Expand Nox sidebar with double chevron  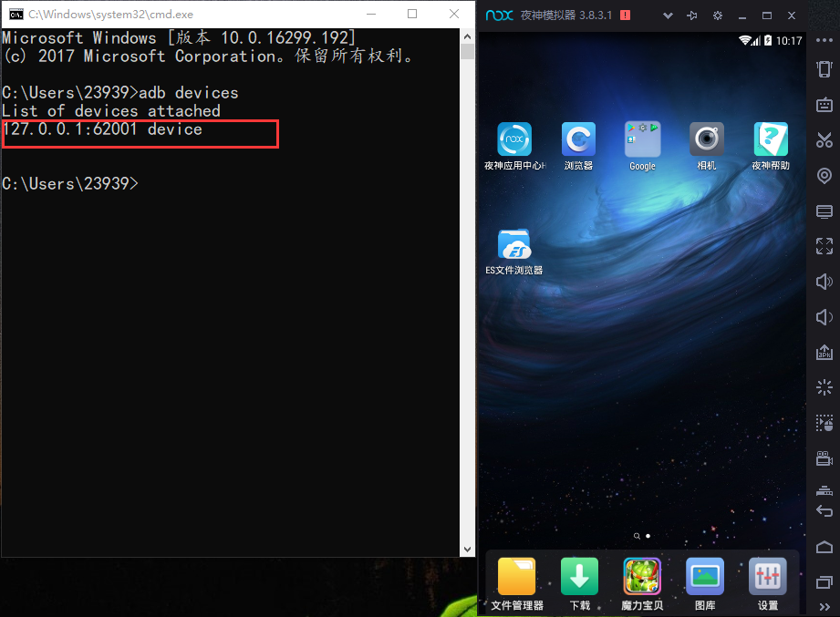click(825, 607)
